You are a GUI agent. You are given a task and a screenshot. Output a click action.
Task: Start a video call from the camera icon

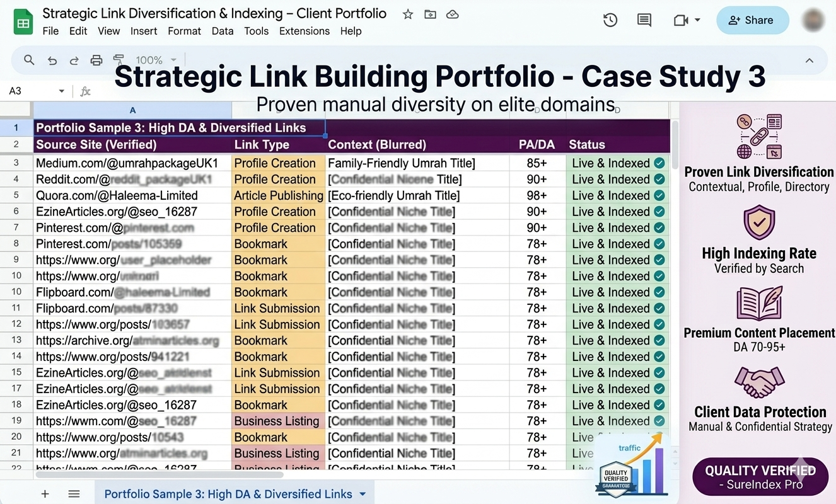click(681, 20)
